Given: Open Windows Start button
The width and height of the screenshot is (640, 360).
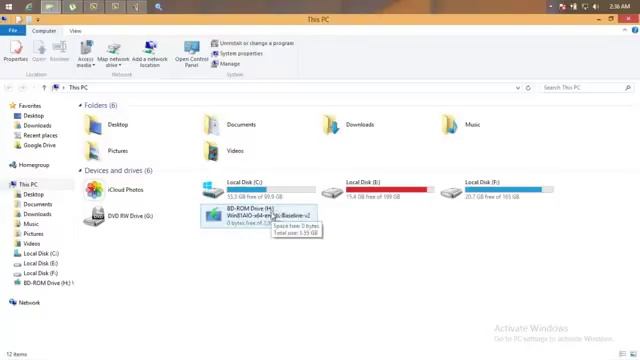Looking at the screenshot, I should point(9,7).
